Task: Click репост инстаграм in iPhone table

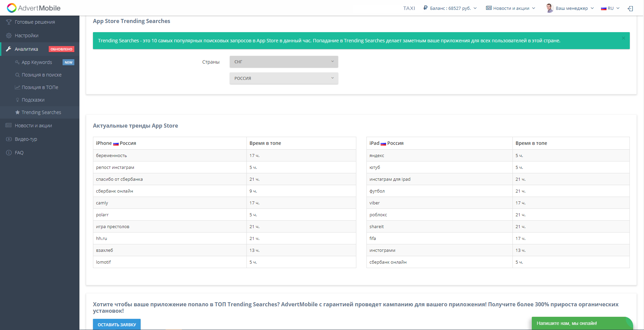Action: pyautogui.click(x=115, y=167)
